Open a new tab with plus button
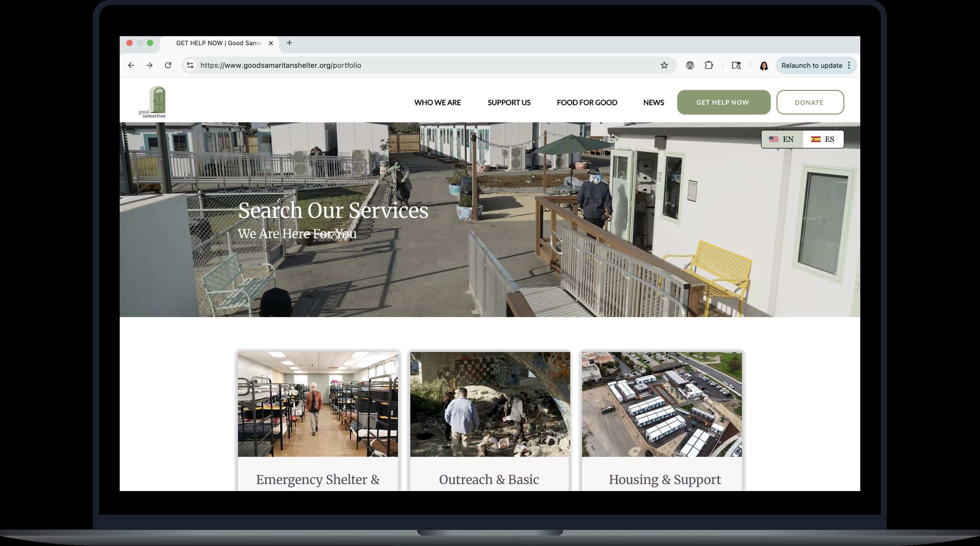 tap(289, 43)
